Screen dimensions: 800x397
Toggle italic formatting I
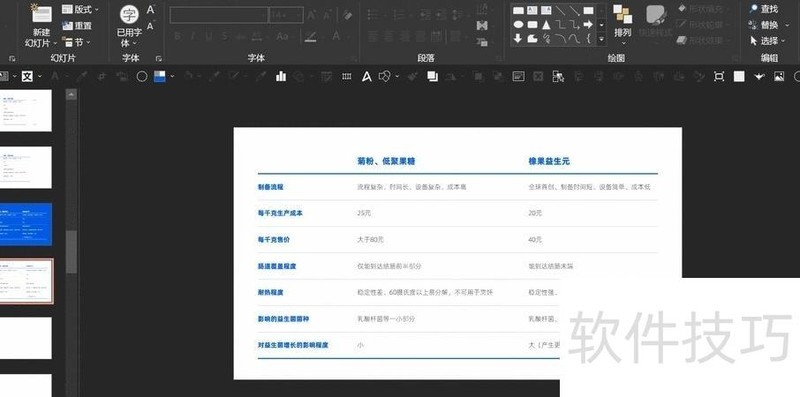tap(193, 36)
